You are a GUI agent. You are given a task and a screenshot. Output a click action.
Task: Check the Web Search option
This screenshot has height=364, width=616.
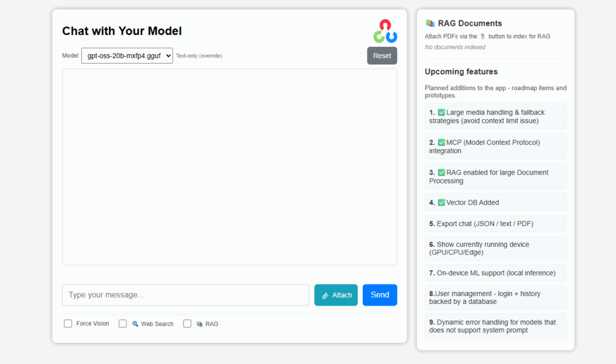(x=123, y=323)
